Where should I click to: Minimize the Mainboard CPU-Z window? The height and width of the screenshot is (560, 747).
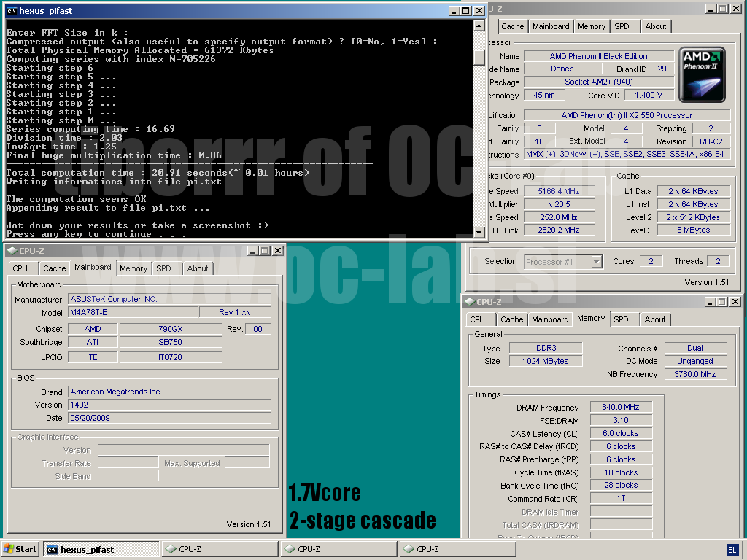252,251
